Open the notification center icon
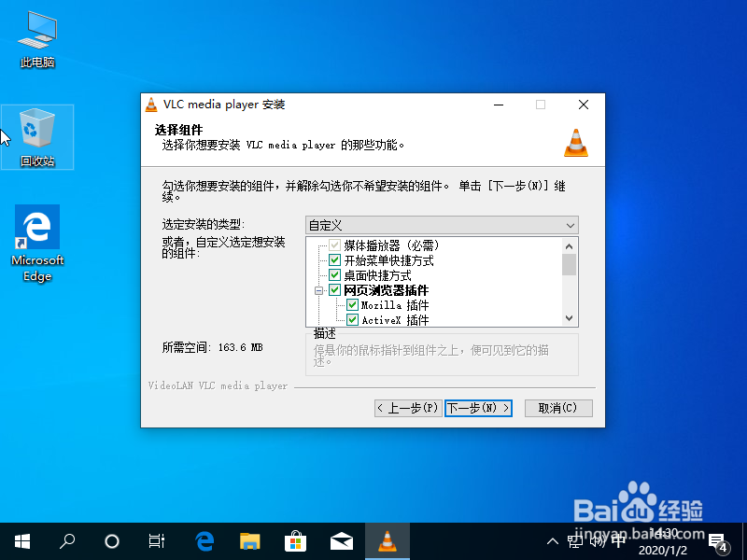 click(x=718, y=542)
